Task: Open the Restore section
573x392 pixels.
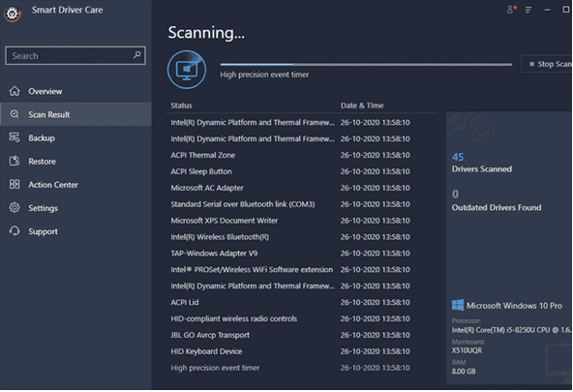Action: coord(76,161)
